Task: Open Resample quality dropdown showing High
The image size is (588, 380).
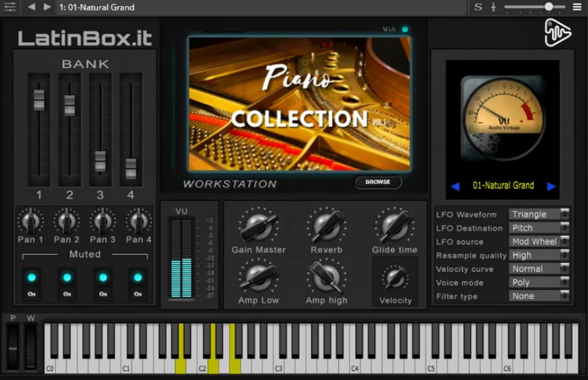Action: tap(539, 255)
